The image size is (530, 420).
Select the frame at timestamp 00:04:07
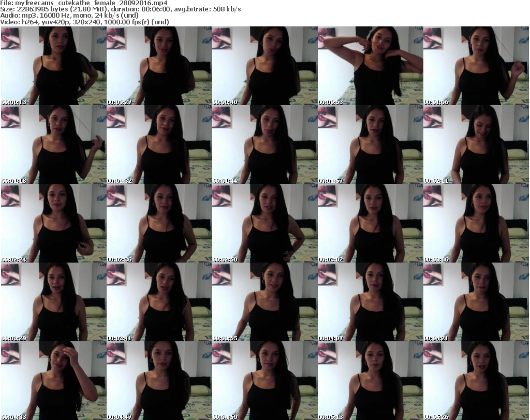tap(371, 302)
